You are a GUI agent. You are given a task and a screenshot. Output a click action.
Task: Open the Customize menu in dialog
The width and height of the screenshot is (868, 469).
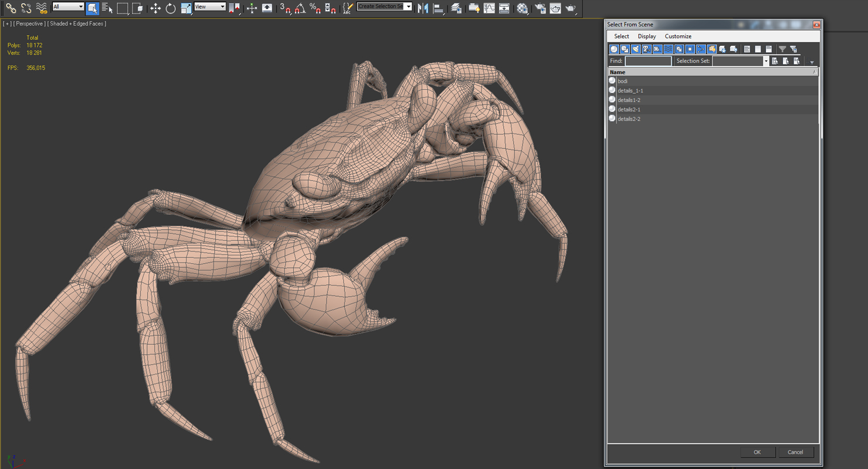[678, 36]
